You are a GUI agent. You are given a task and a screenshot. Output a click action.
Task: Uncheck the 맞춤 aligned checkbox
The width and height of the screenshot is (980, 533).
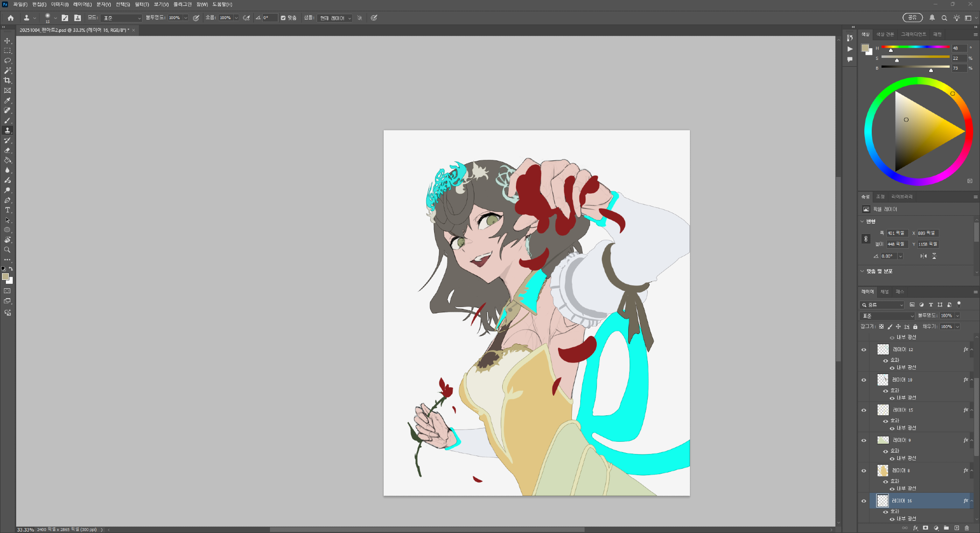coord(283,18)
